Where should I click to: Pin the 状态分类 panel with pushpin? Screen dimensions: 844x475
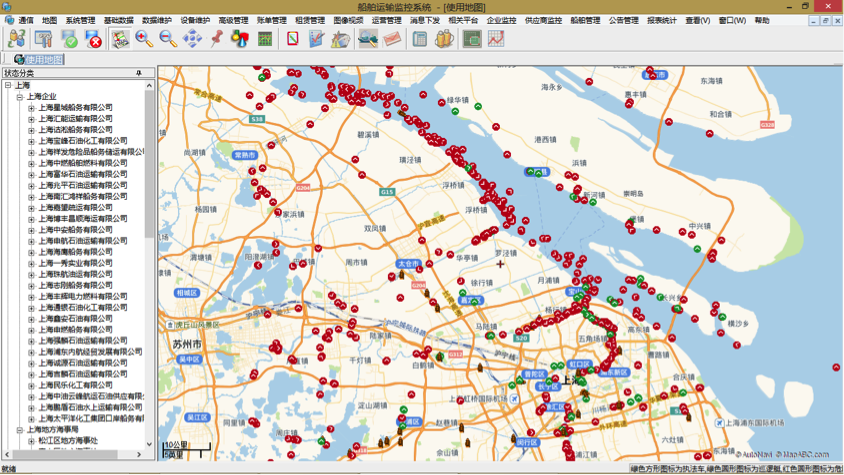click(x=139, y=73)
